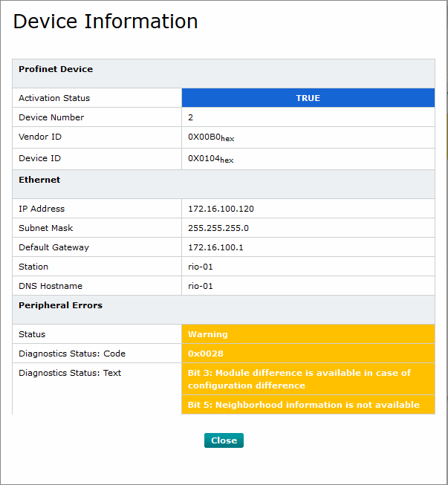448x485 pixels.
Task: Click the Profinet Device section header
Action: point(56,69)
